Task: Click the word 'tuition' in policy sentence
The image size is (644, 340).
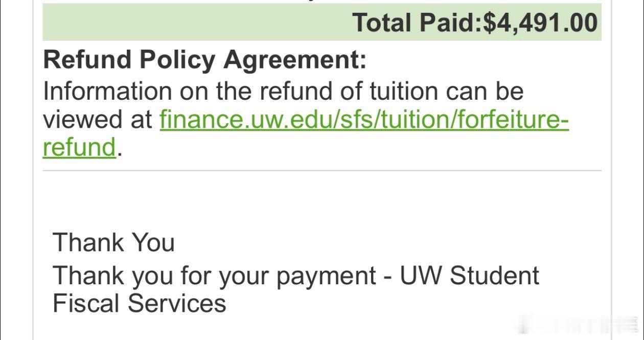Action: click(404, 92)
